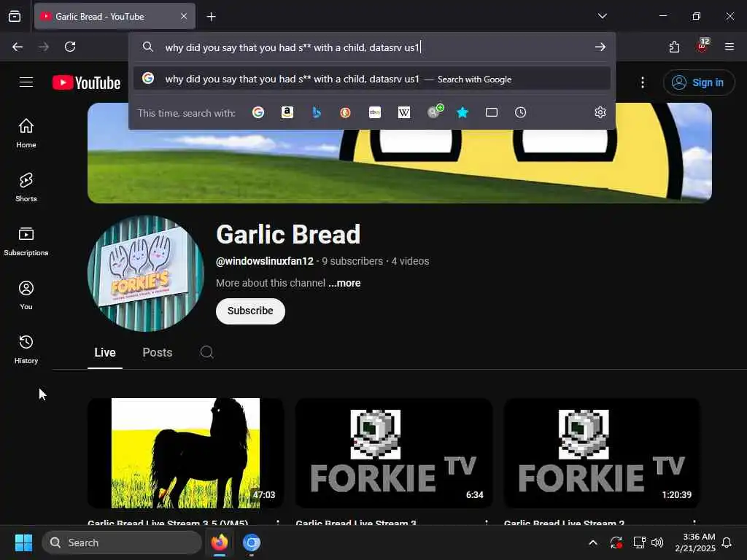This screenshot has height=560, width=747.
Task: Open Shorts in YouTube sidebar
Action: 26,187
